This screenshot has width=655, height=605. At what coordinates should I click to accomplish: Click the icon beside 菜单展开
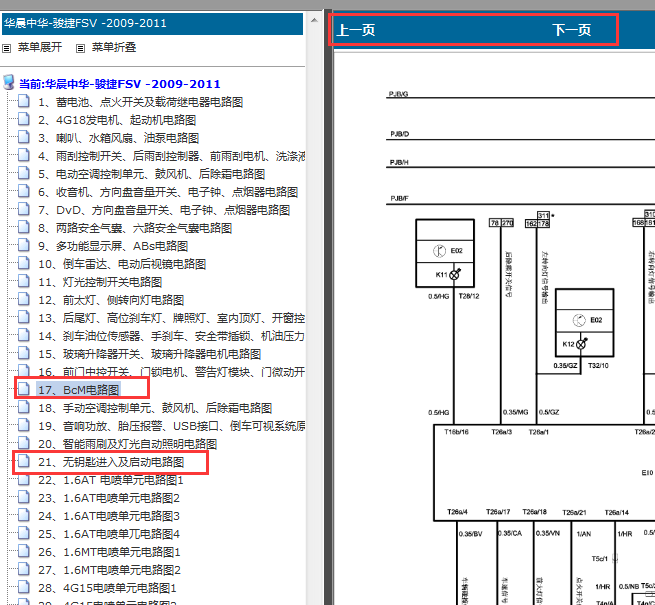tap(6, 48)
